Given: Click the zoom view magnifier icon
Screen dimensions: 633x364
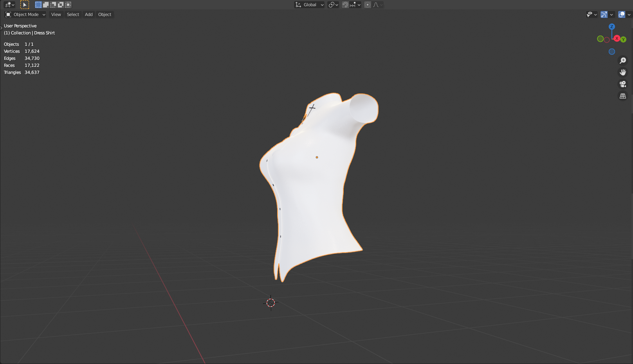Looking at the screenshot, I should click(623, 61).
